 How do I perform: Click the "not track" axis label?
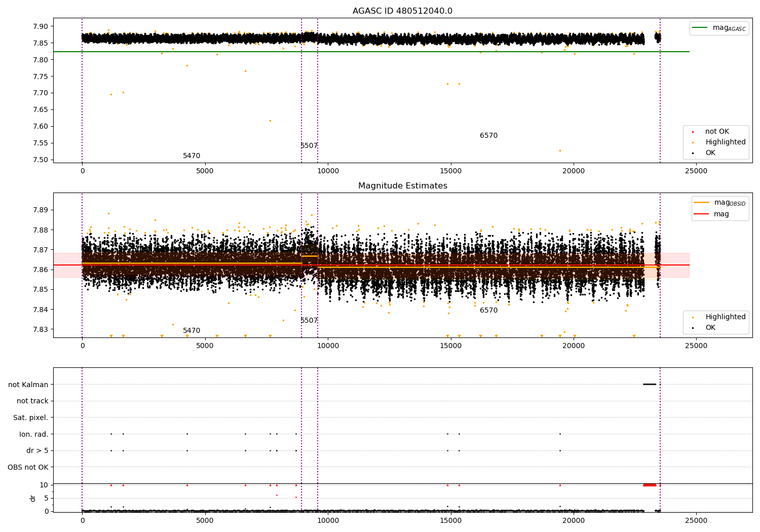pos(32,401)
